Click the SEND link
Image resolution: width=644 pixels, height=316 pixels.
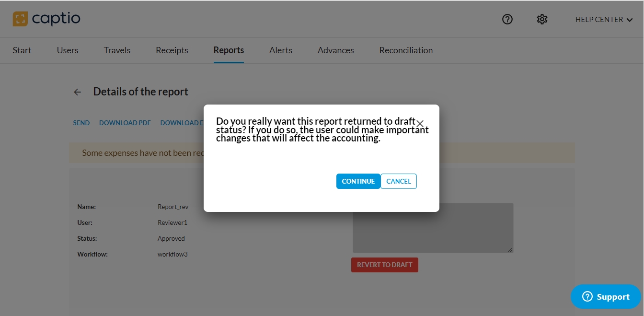pos(81,123)
